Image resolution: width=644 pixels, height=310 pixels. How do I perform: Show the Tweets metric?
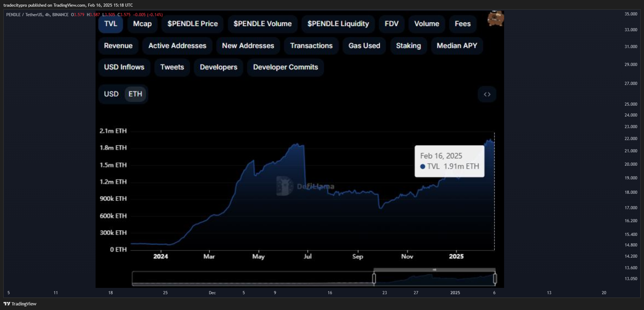[172, 67]
